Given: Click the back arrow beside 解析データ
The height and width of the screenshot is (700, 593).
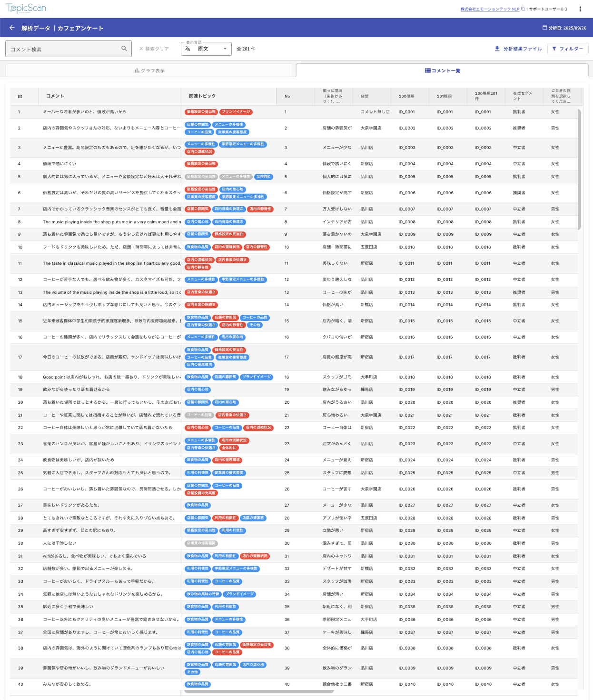Looking at the screenshot, I should [12, 28].
